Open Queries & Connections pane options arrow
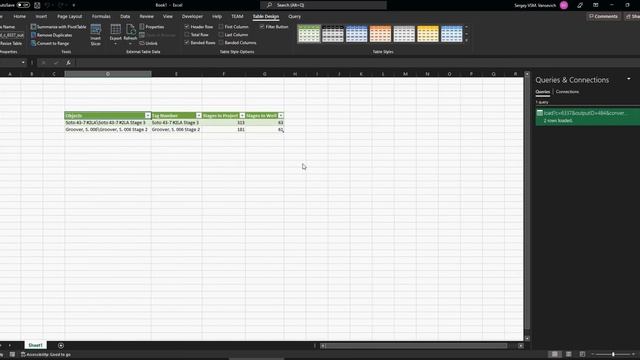This screenshot has height=360, width=640. coord(629,79)
